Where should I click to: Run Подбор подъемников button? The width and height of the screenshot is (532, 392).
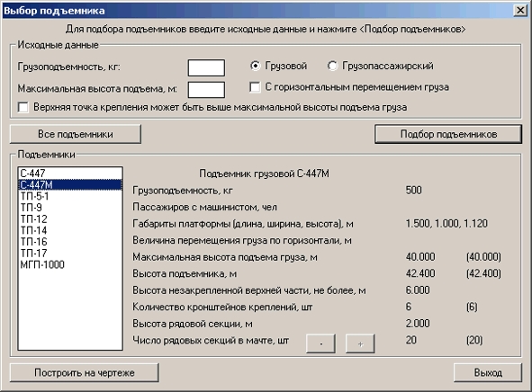(x=448, y=134)
